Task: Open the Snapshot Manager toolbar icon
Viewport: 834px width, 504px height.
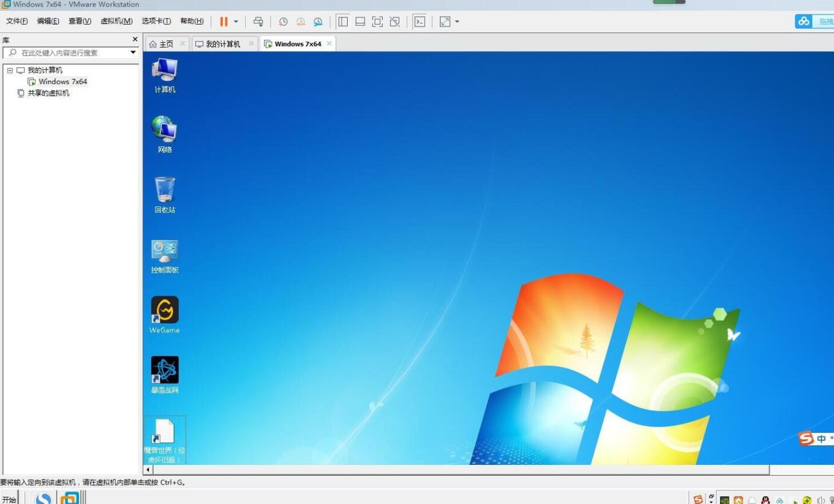Action: click(318, 22)
